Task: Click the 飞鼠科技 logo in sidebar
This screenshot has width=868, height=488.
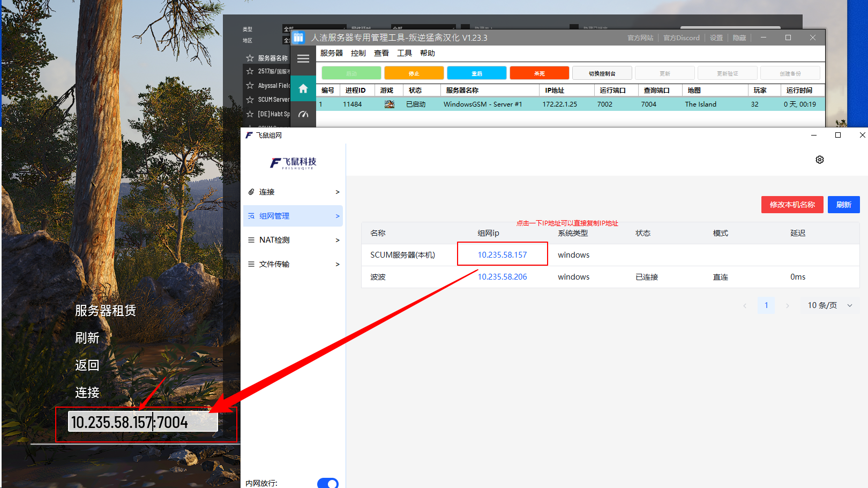Action: (x=293, y=163)
